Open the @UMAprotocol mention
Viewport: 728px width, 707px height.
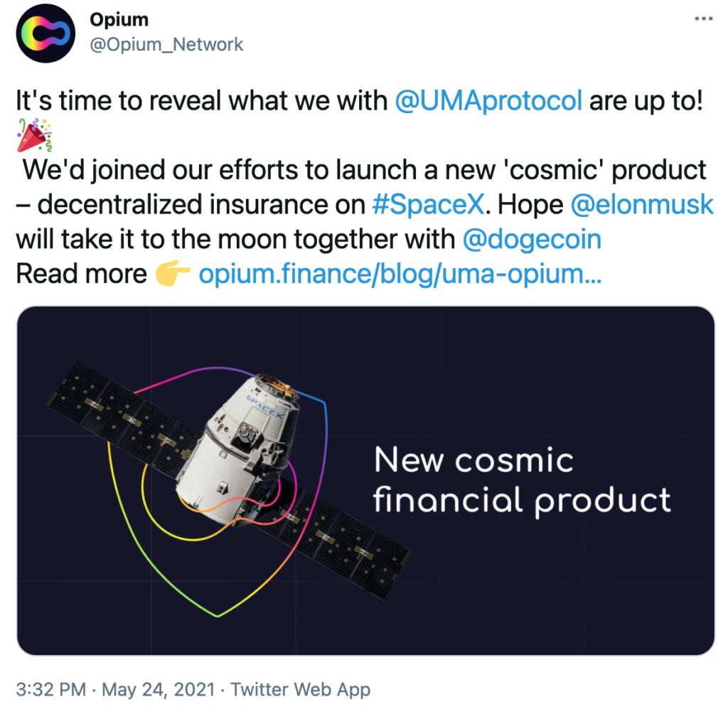tap(488, 101)
